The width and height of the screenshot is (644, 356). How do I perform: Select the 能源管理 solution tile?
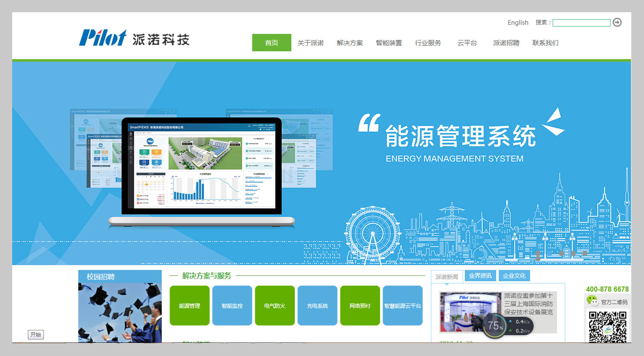190,306
